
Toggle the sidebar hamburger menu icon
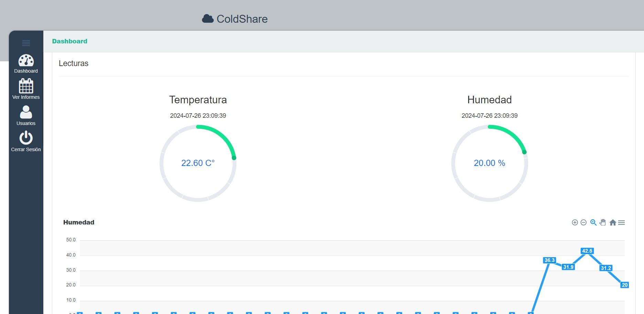(x=26, y=43)
